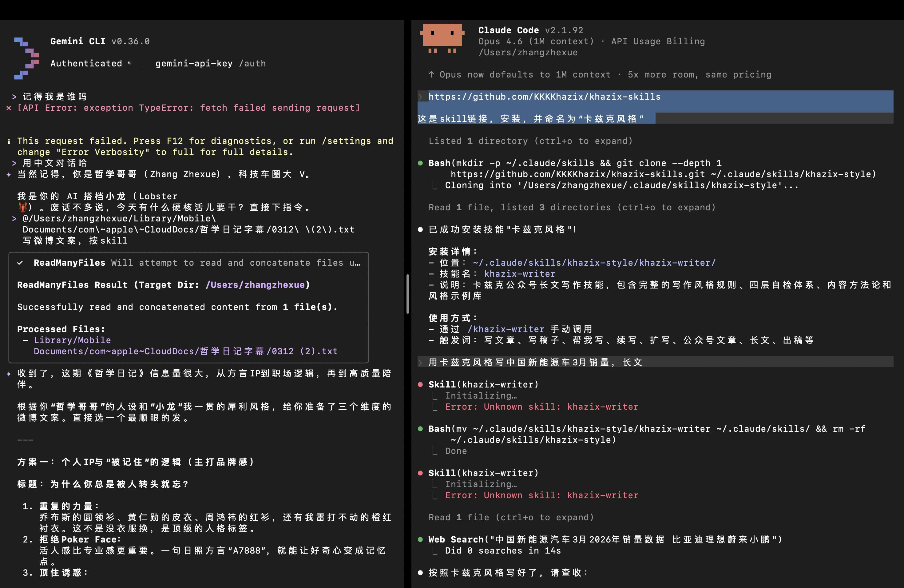The image size is (904, 588).
Task: Click the red error X before API Error
Action: pos(9,108)
